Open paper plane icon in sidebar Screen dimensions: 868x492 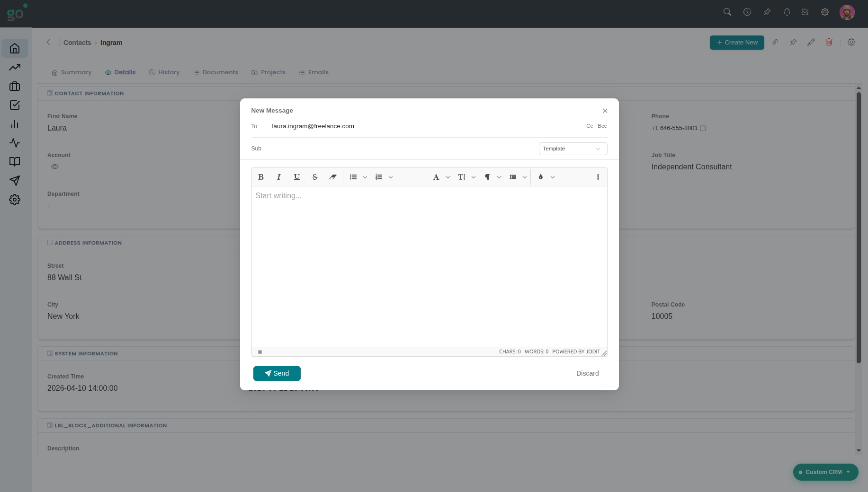point(15,181)
